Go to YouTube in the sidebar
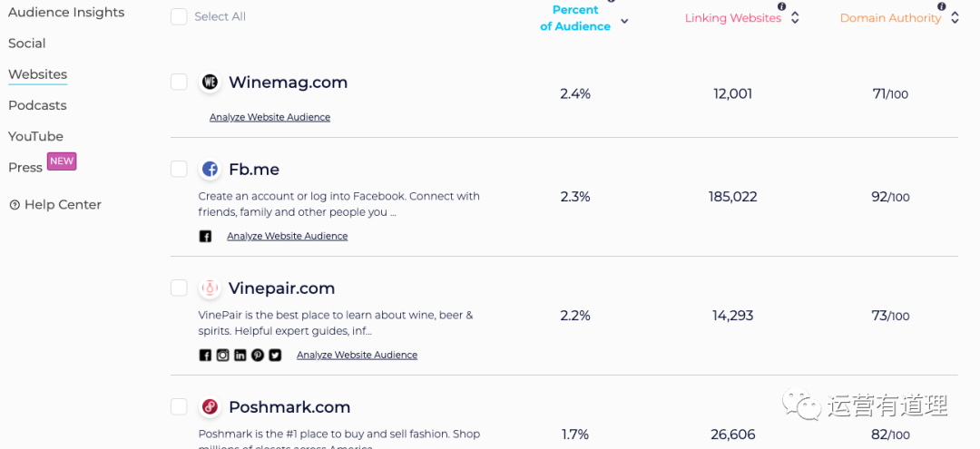This screenshot has height=449, width=980. 35,136
